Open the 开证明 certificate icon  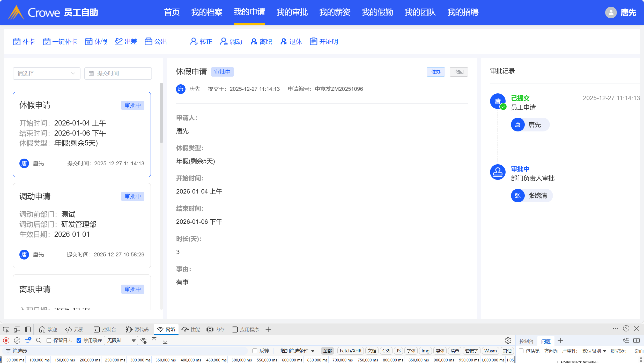click(313, 42)
